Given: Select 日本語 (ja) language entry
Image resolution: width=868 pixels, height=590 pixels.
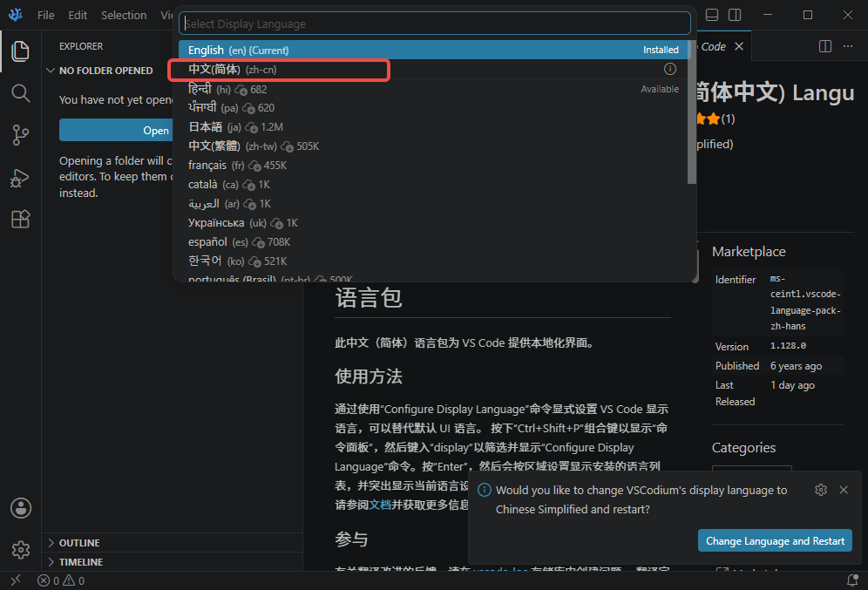Looking at the screenshot, I should 433,127.
